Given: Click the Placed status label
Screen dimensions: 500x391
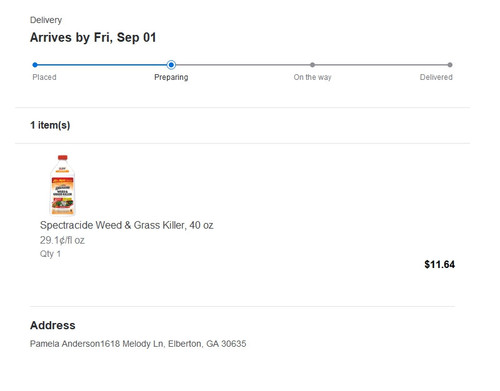Looking at the screenshot, I should (44, 77).
